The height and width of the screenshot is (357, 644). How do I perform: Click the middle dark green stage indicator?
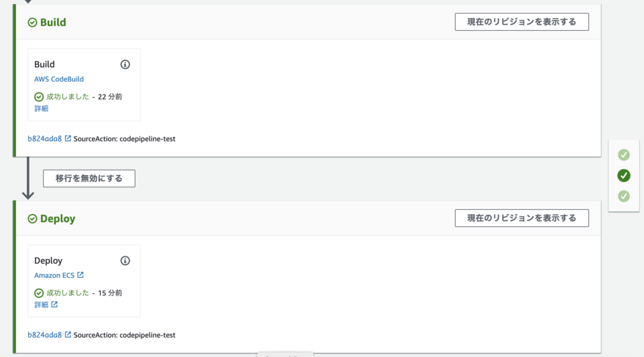[x=624, y=176]
